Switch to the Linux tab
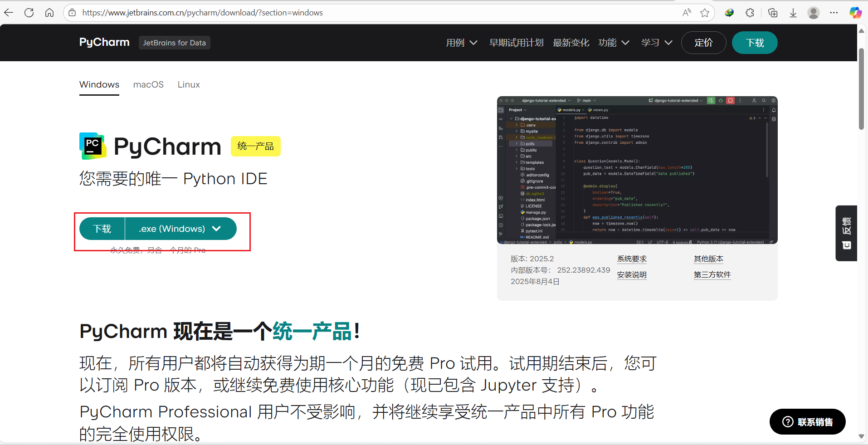Viewport: 868px width, 445px height. coord(189,85)
